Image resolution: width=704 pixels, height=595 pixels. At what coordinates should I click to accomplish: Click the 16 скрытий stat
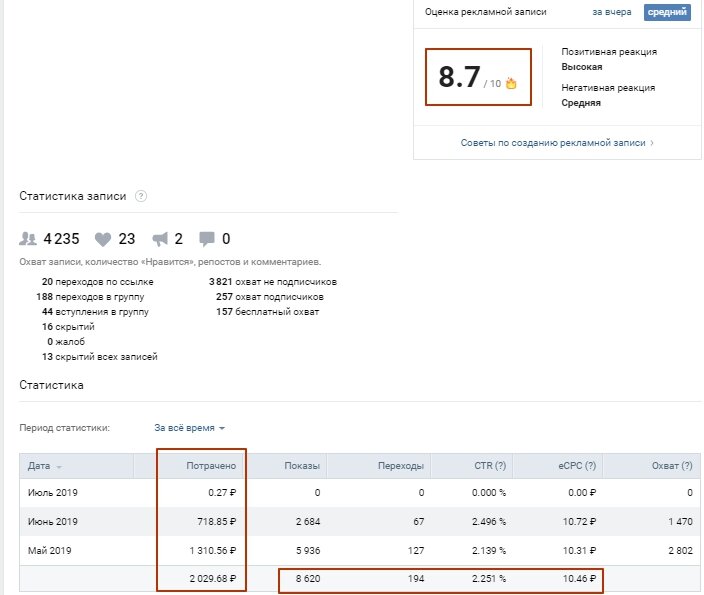pos(68,327)
